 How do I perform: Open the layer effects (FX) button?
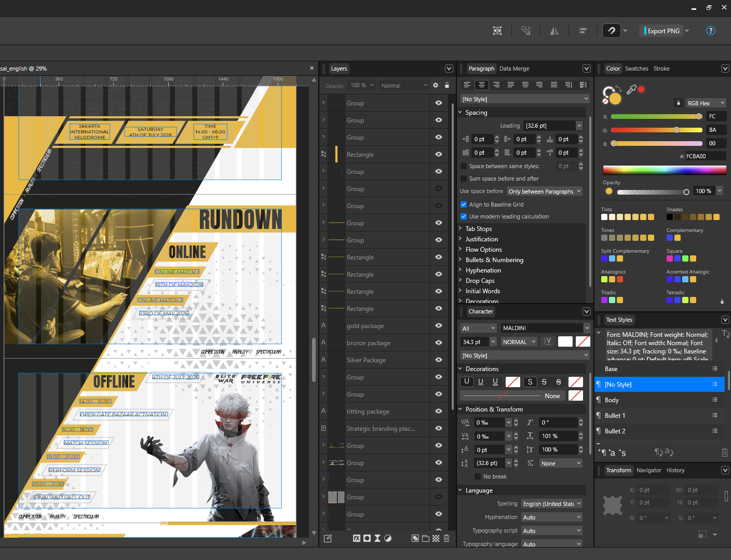pyautogui.click(x=357, y=538)
